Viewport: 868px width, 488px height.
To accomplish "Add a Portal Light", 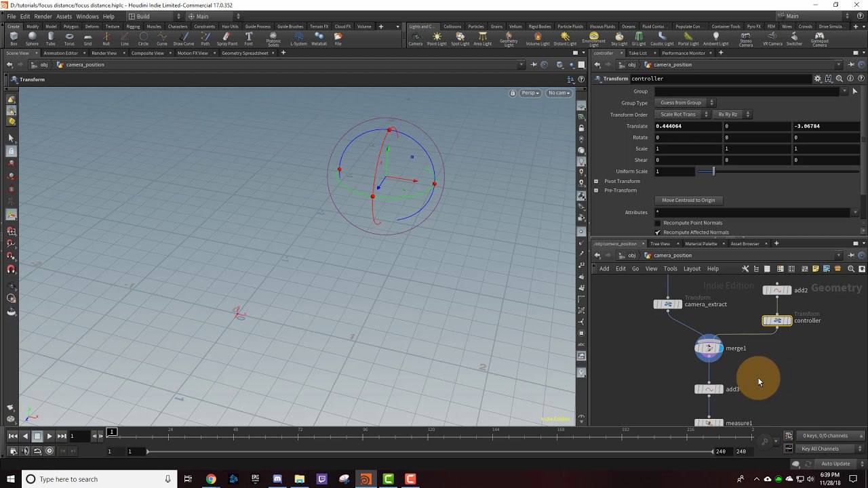I will coord(688,39).
